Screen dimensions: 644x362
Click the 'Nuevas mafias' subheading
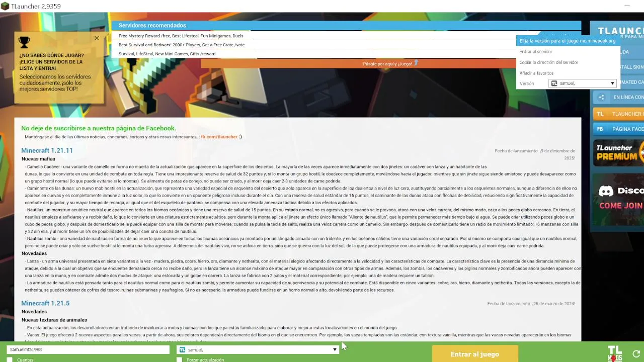pos(38,159)
